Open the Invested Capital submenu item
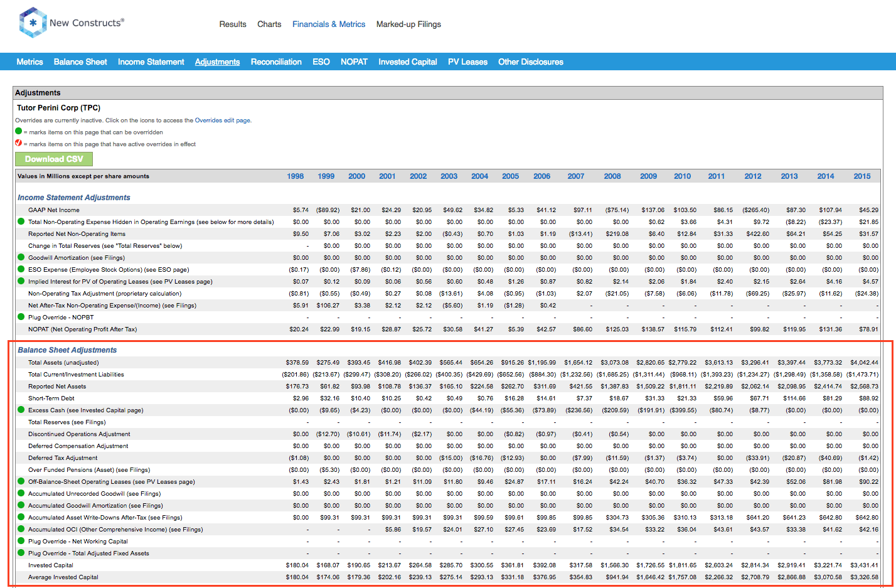The image size is (896, 588). point(407,61)
